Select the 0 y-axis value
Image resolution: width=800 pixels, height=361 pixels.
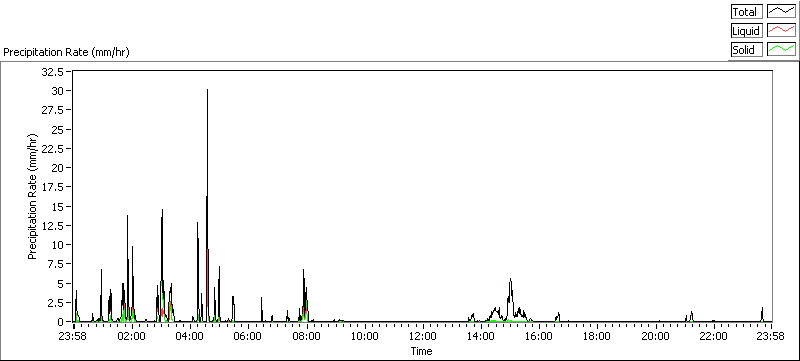tap(60, 322)
